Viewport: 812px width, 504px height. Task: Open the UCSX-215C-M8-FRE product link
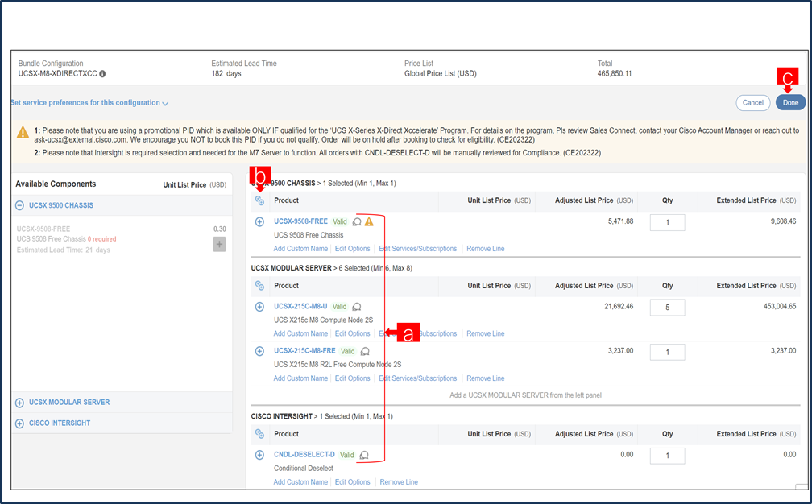[x=304, y=351]
